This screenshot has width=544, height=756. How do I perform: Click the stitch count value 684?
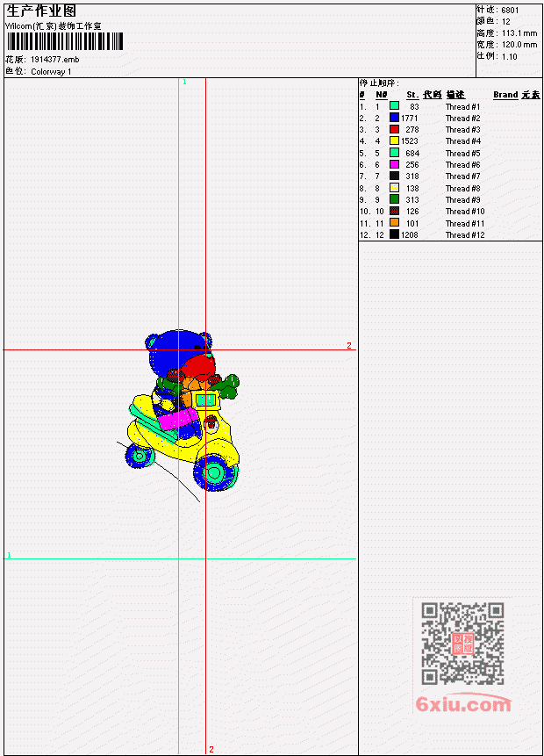[412, 154]
